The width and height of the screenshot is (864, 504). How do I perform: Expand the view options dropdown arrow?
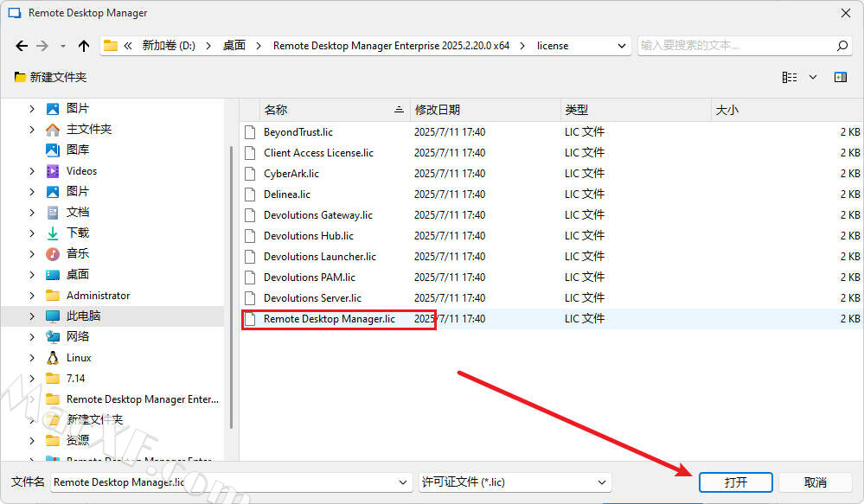coord(813,77)
